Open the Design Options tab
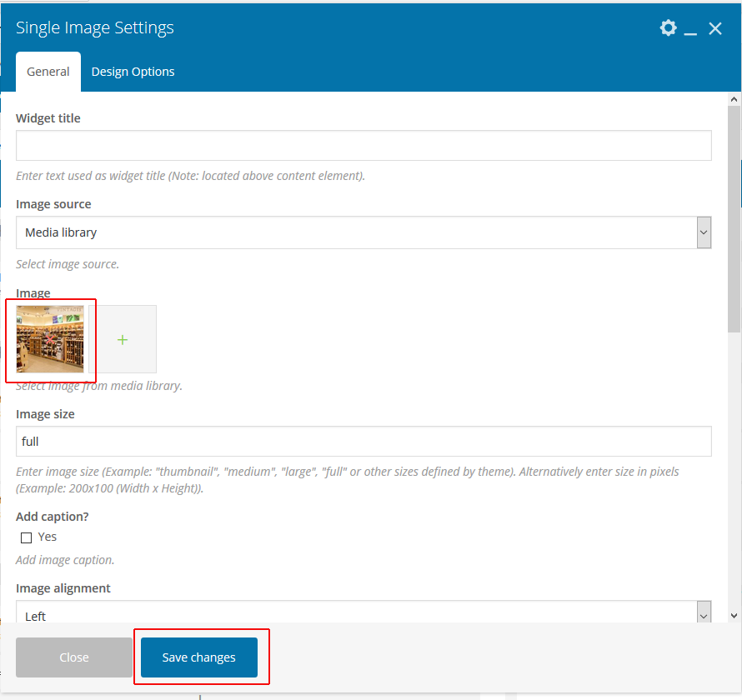742x700 pixels. [133, 72]
